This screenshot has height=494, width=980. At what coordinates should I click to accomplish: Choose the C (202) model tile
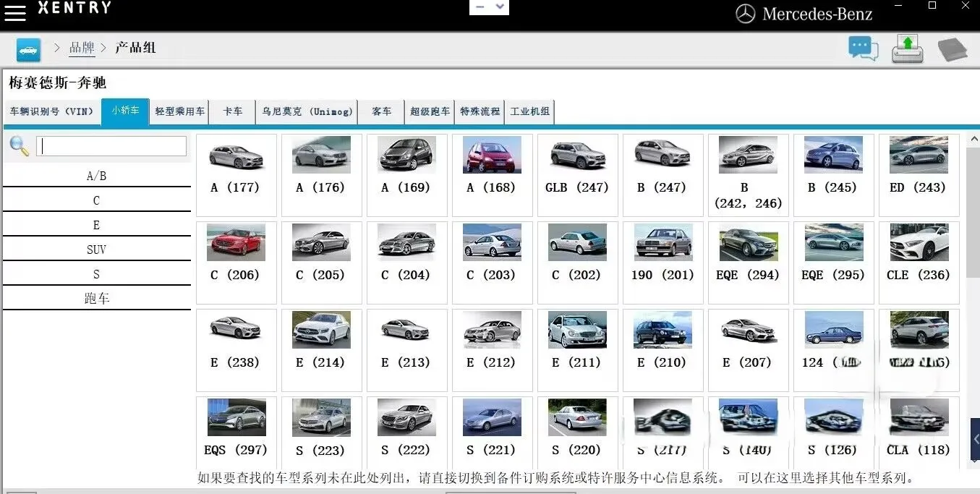(x=578, y=263)
